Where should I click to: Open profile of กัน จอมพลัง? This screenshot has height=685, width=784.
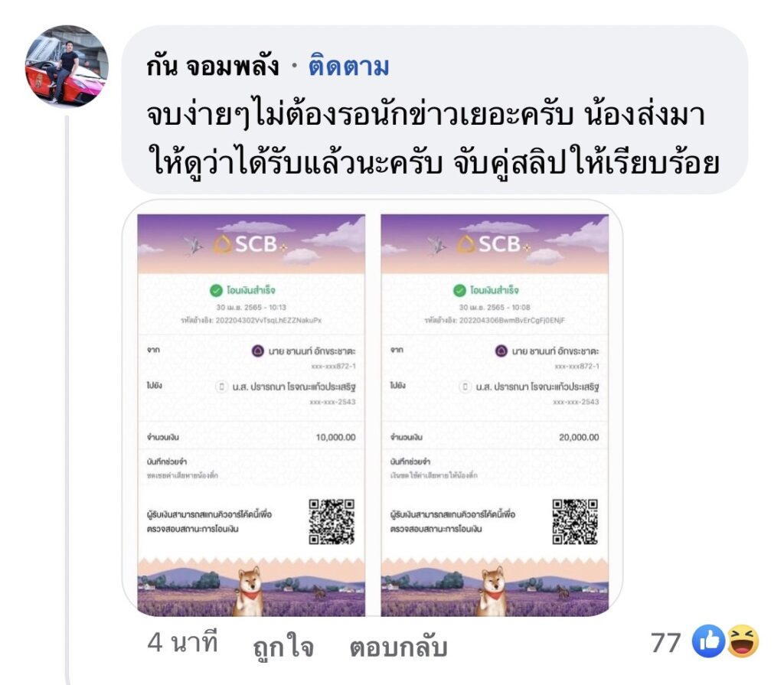point(213,66)
